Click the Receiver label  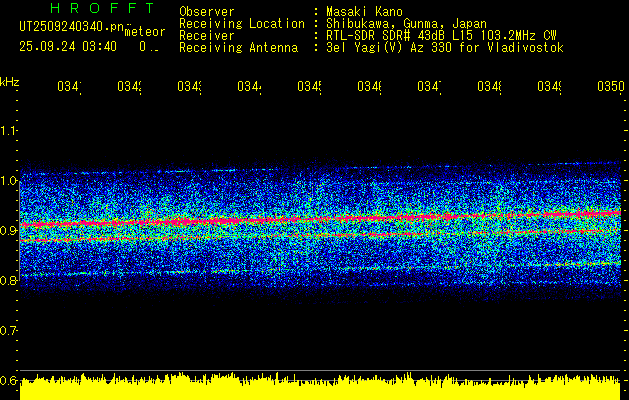coord(207,36)
